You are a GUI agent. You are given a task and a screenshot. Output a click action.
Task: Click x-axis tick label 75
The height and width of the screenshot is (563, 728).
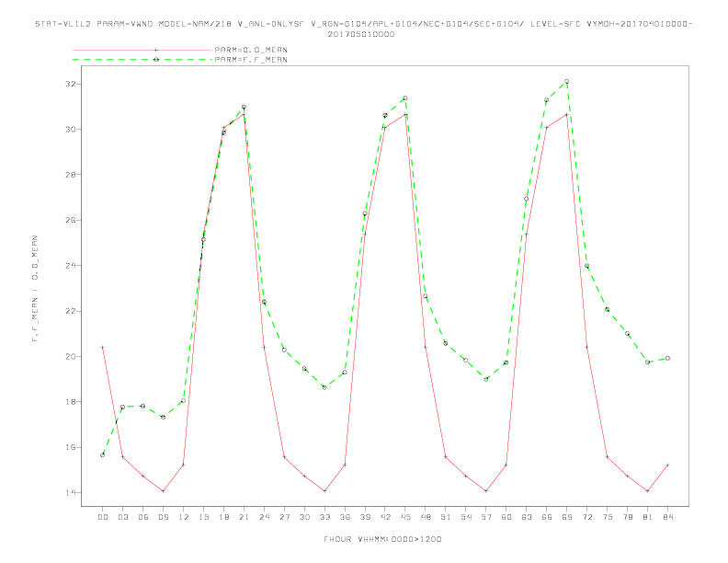point(608,517)
